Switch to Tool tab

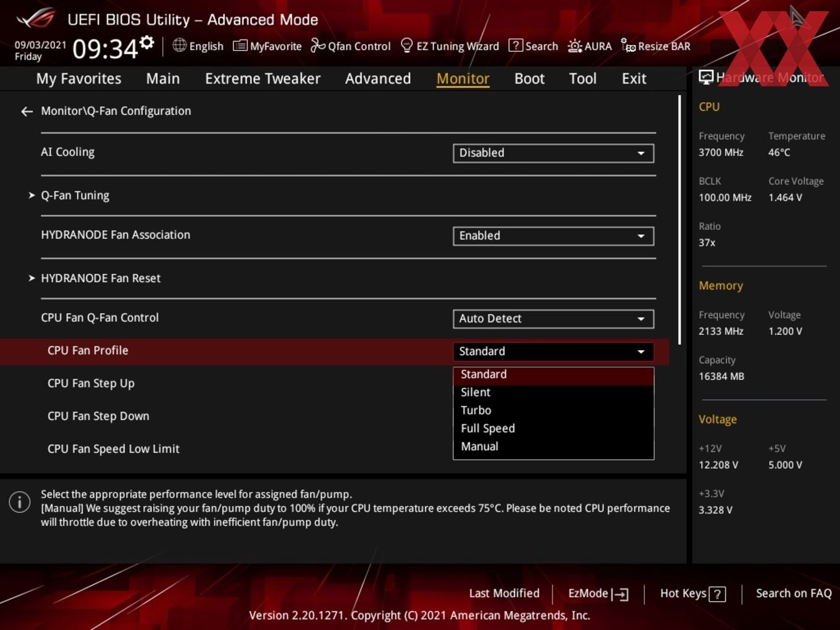(582, 78)
